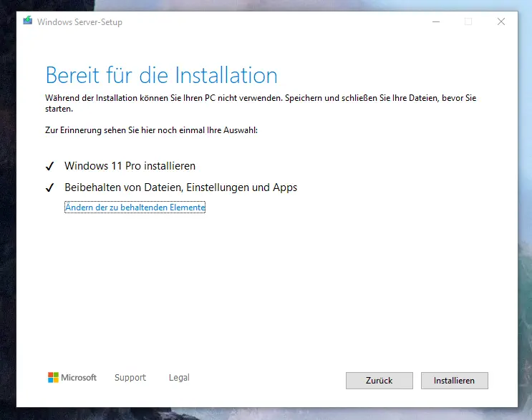
Task: Open the 'Ändern der zu behaltenden Elemente' link
Action: click(x=135, y=207)
